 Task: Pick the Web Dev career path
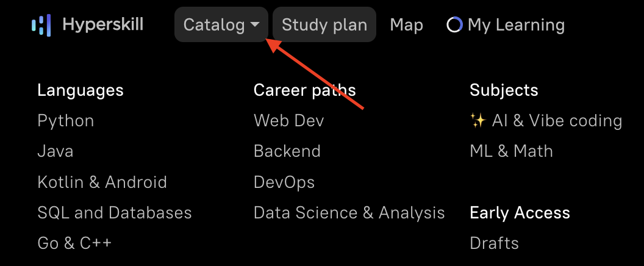click(x=288, y=121)
